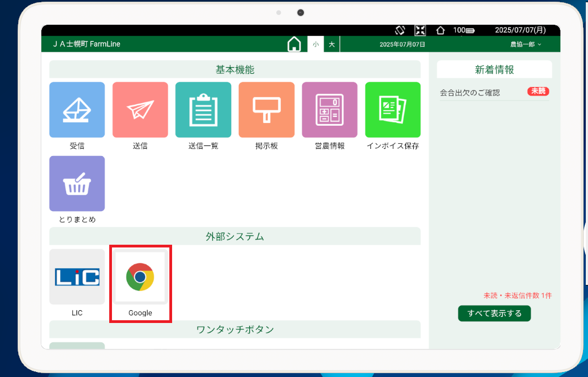588x377 pixels.
Task: Click the 新着情報 panel heading
Action: click(x=494, y=69)
